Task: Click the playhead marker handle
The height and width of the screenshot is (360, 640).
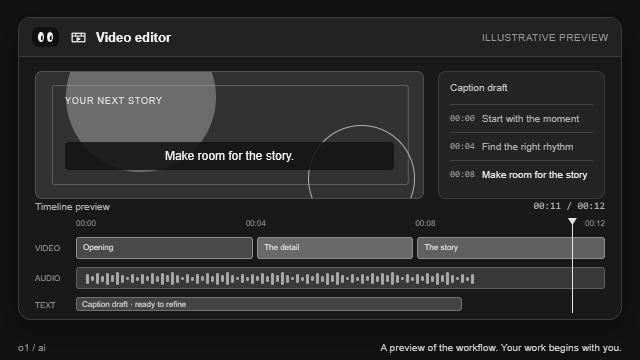Action: click(572, 221)
